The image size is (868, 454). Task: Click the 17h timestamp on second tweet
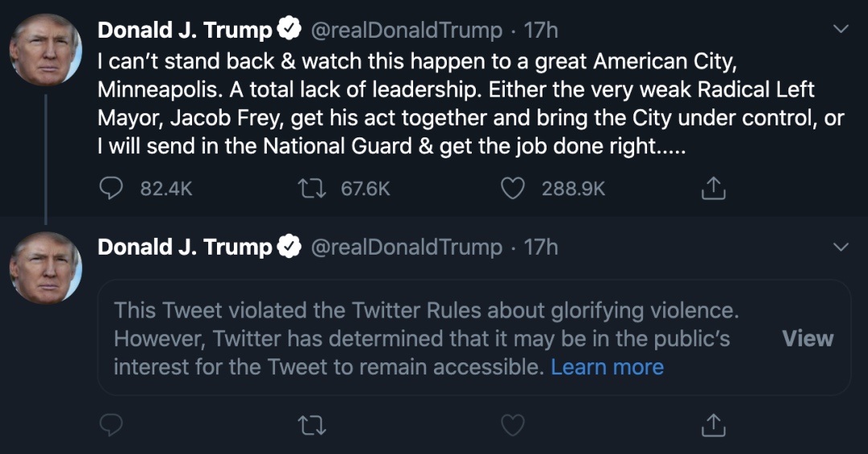pos(541,247)
